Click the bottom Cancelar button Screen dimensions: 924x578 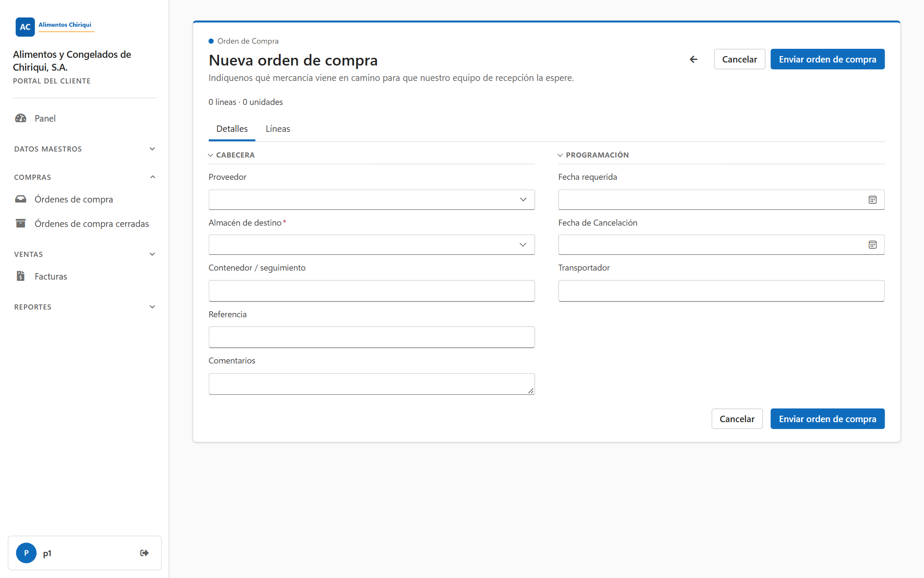737,419
